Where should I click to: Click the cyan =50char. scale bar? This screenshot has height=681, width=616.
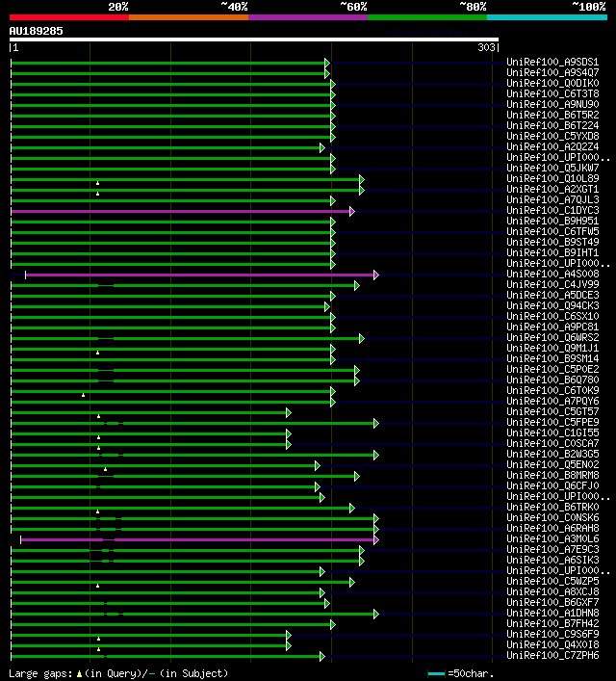[436, 674]
